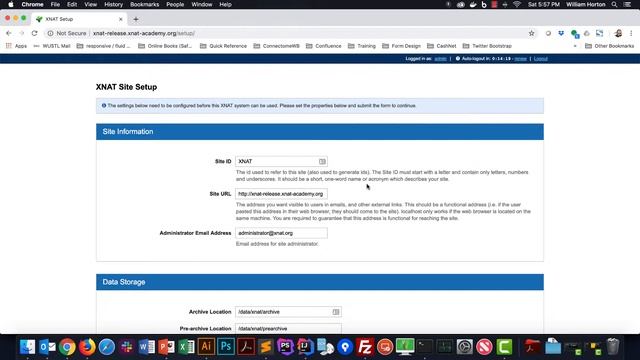This screenshot has height=360, width=640.
Task: Click the admin username link
Action: (x=440, y=59)
